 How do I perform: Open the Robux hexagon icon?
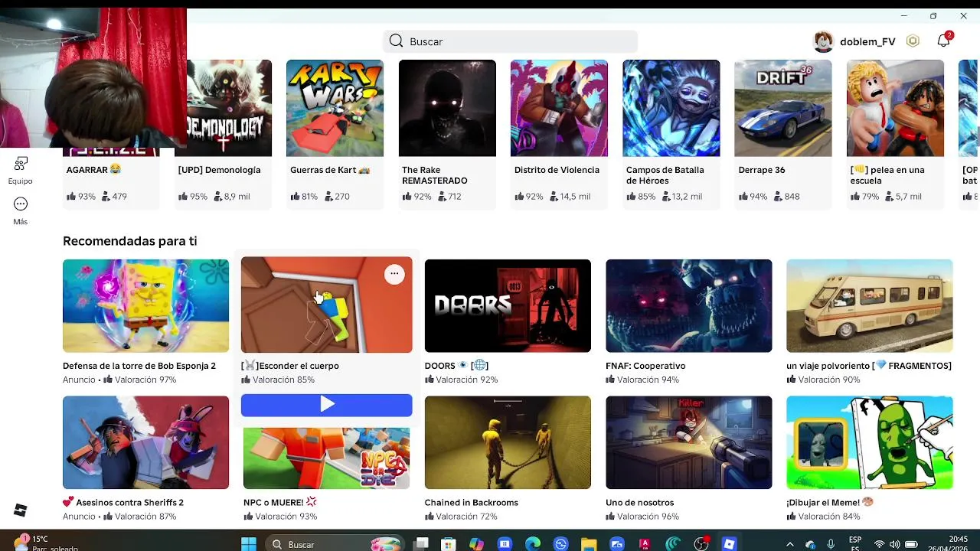(x=913, y=41)
